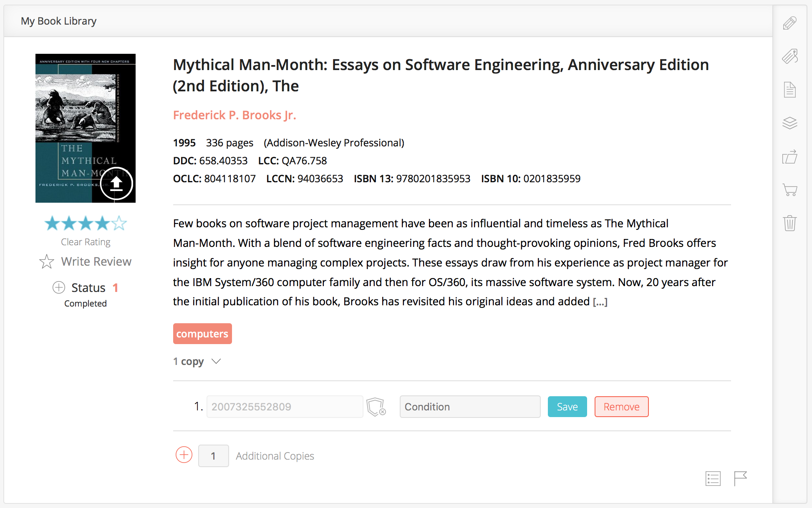812x508 pixels.
Task: Open author Frederick P. Brooks Jr. link
Action: click(235, 115)
